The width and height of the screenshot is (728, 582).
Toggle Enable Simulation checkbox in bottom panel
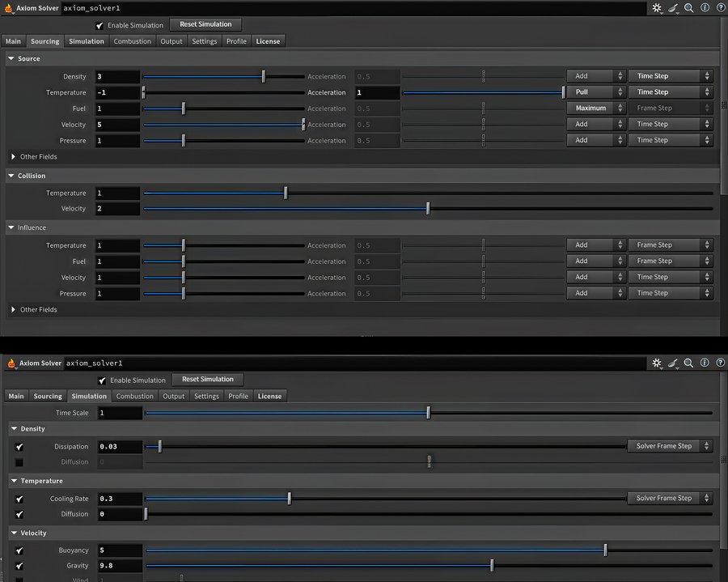[x=102, y=380]
